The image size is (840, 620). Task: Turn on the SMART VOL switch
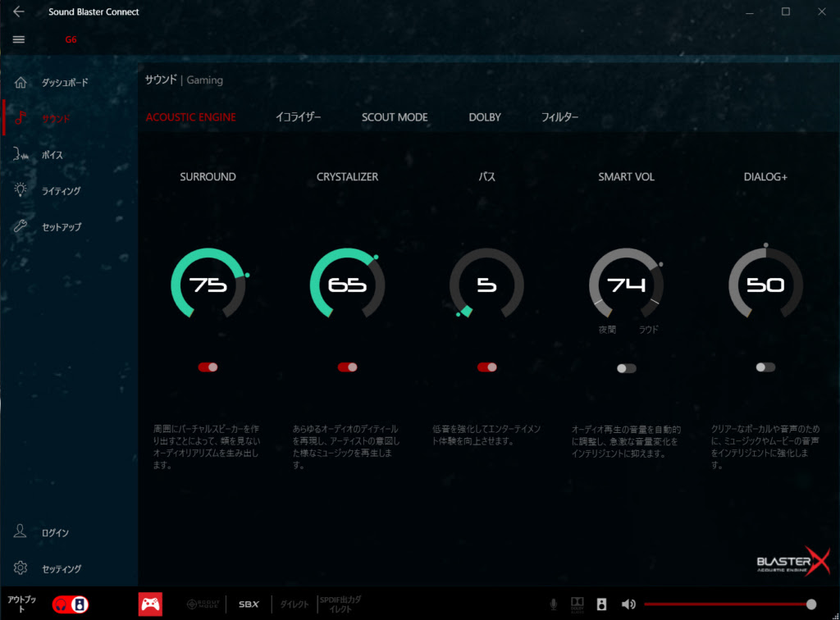coord(626,368)
